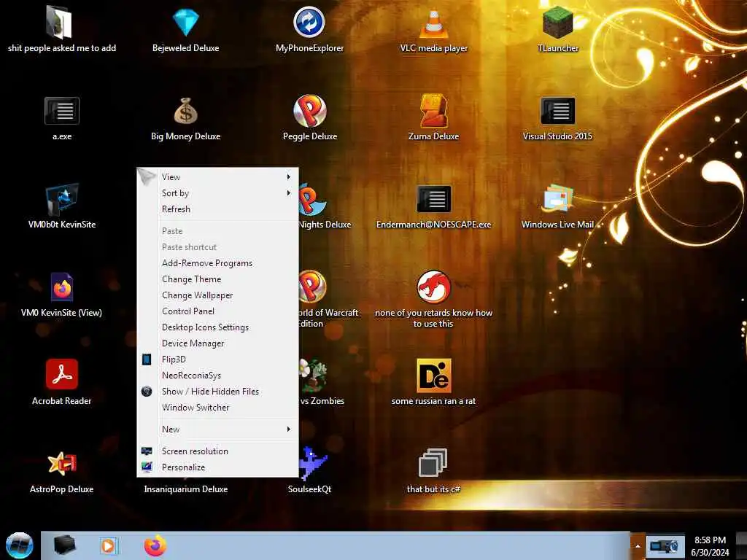The image size is (747, 560).
Task: Start VLC media player from its cone icon
Action: [433, 28]
